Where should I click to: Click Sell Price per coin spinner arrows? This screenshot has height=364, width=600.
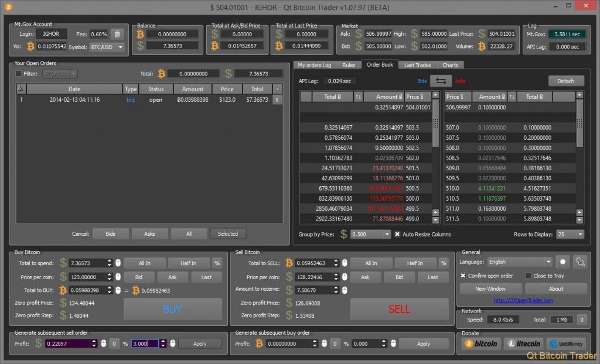(336, 277)
